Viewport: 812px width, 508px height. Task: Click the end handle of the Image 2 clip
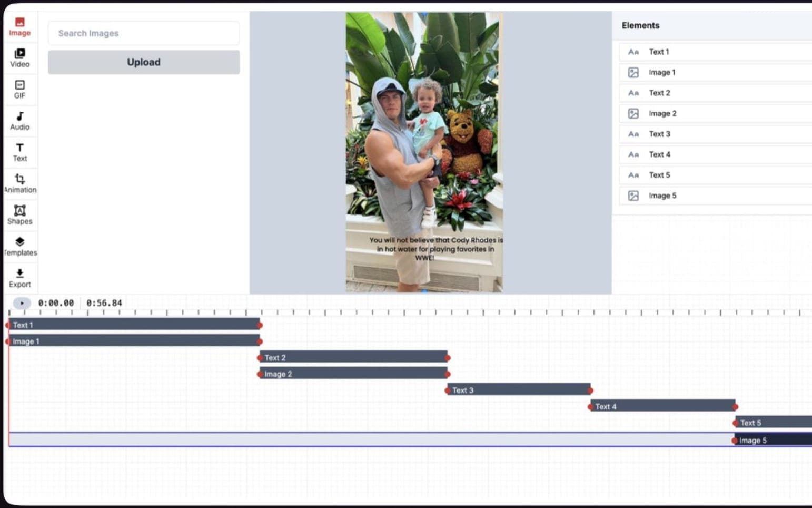point(448,374)
